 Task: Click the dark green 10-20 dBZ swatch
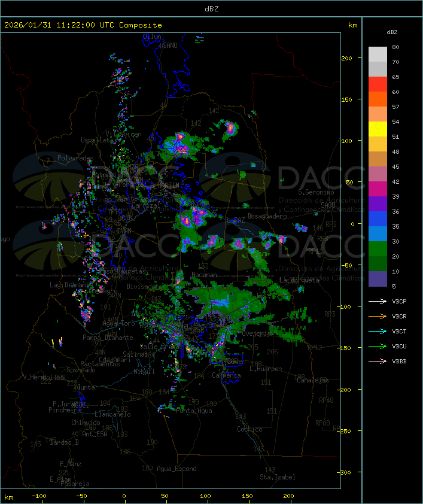(378, 264)
